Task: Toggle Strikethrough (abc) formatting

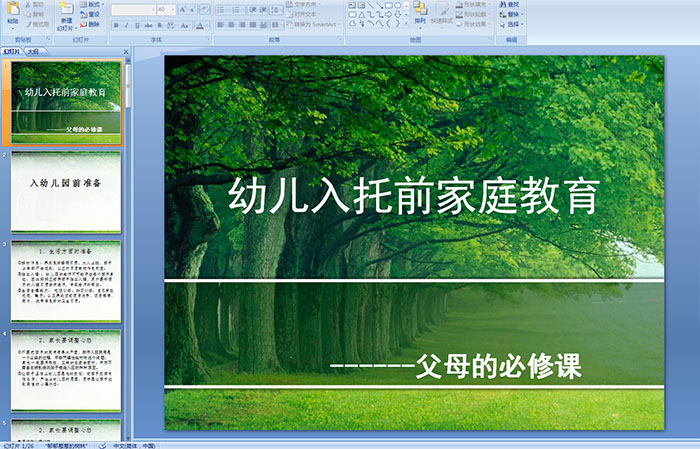Action: pyautogui.click(x=148, y=25)
